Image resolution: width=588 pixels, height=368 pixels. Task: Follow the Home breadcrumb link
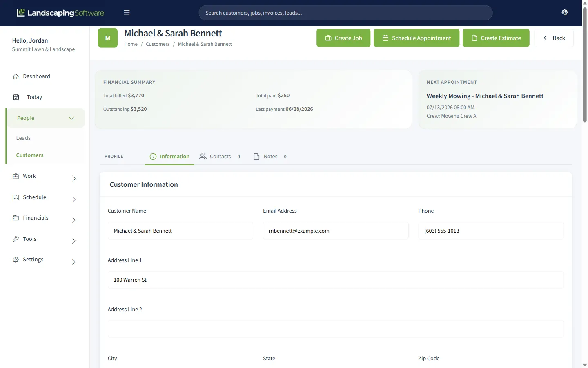pos(131,44)
